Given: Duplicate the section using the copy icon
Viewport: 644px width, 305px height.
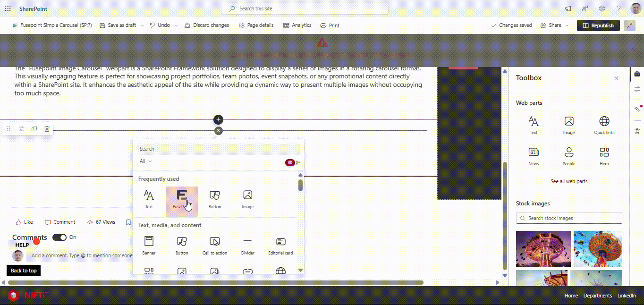Looking at the screenshot, I should point(34,129).
